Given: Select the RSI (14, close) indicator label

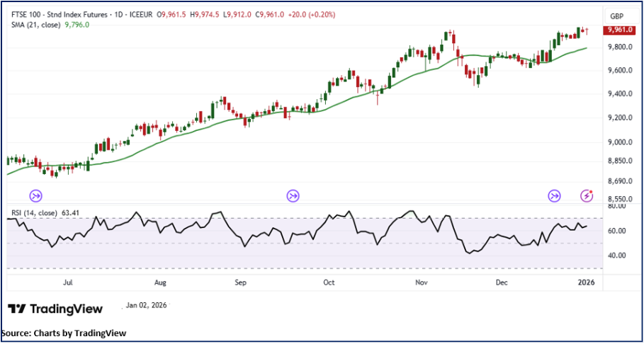Looking at the screenshot, I should click(33, 212).
